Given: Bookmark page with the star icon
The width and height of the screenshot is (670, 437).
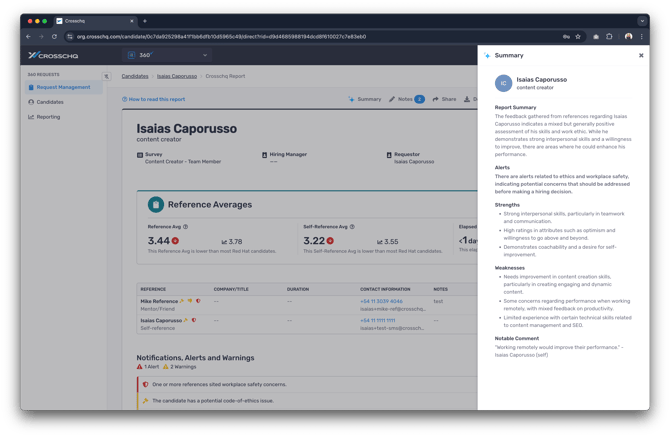Looking at the screenshot, I should point(580,36).
